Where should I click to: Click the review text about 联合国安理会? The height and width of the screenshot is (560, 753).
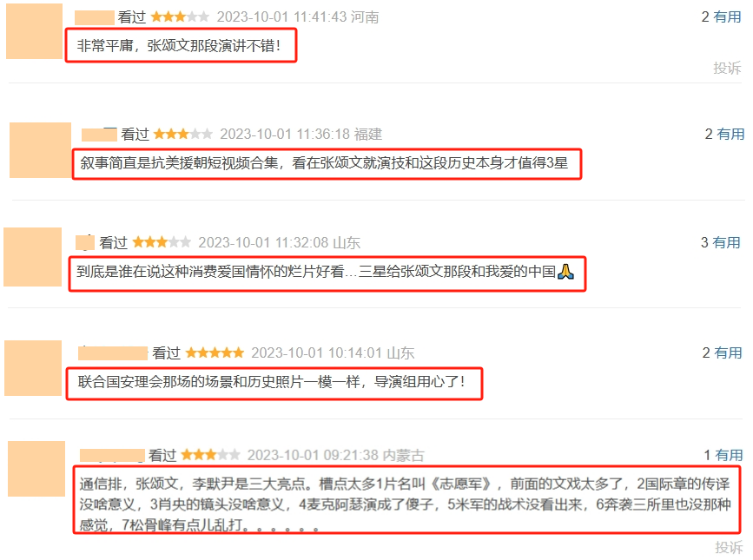tap(271, 383)
